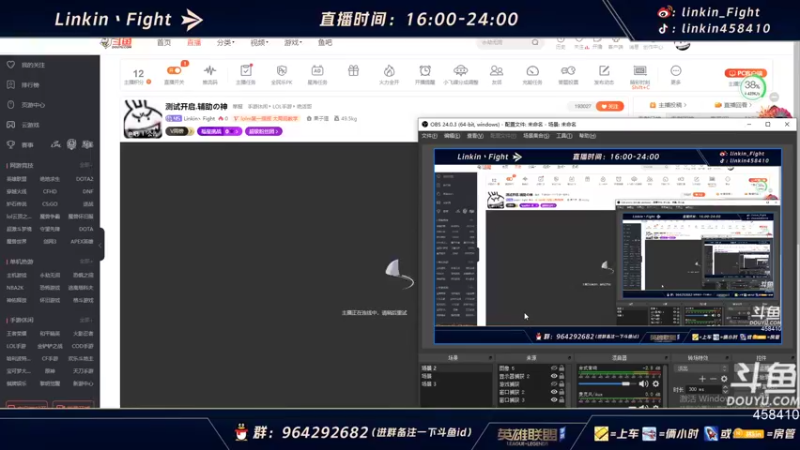
Task: Open the 管理设置 icon
Action: [568, 70]
